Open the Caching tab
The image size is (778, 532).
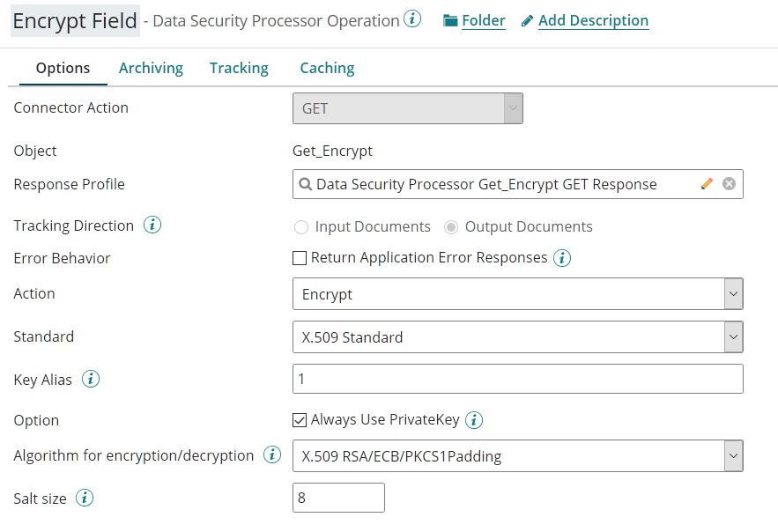[x=327, y=68]
